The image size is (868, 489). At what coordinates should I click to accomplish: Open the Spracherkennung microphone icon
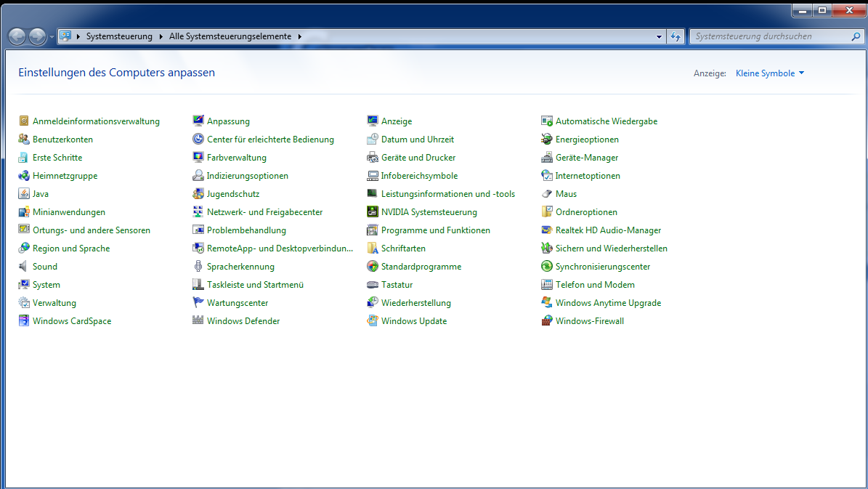[198, 267]
